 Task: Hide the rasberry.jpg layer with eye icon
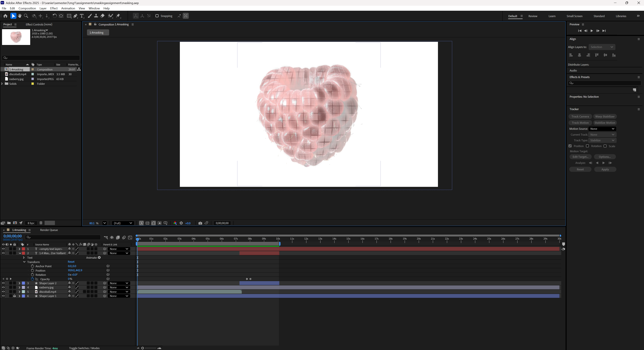pos(3,287)
